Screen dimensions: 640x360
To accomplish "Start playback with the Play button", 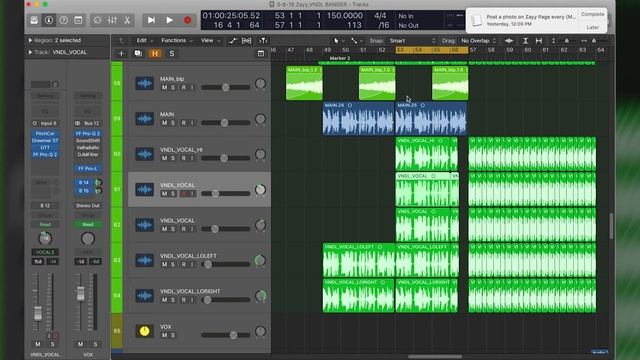I will click(169, 20).
